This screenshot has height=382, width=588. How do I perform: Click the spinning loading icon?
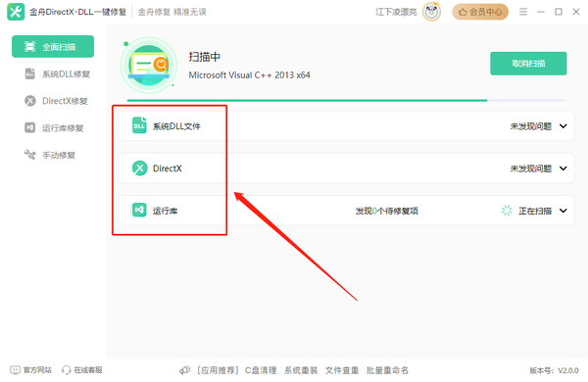click(507, 211)
